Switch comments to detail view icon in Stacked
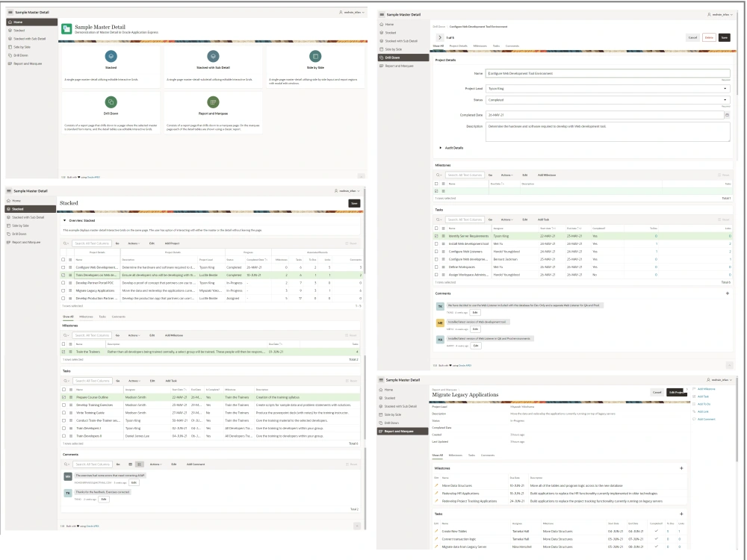Screen dimensions: 747x560 tap(139, 464)
